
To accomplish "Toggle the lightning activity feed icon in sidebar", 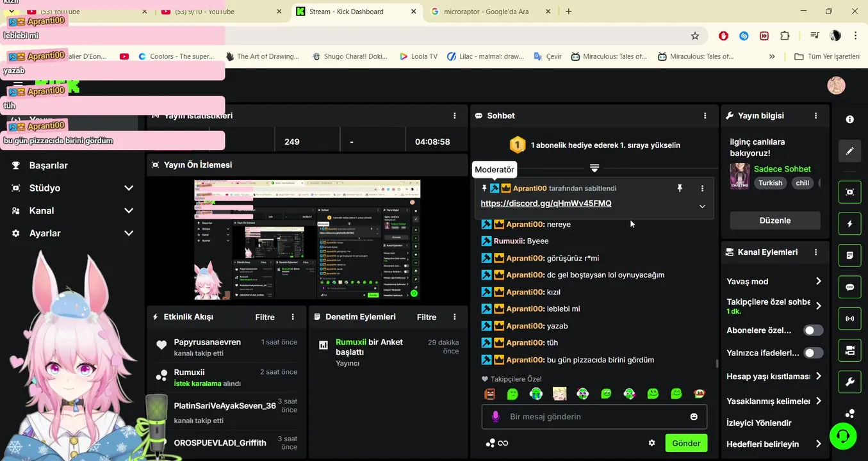I will (x=849, y=223).
